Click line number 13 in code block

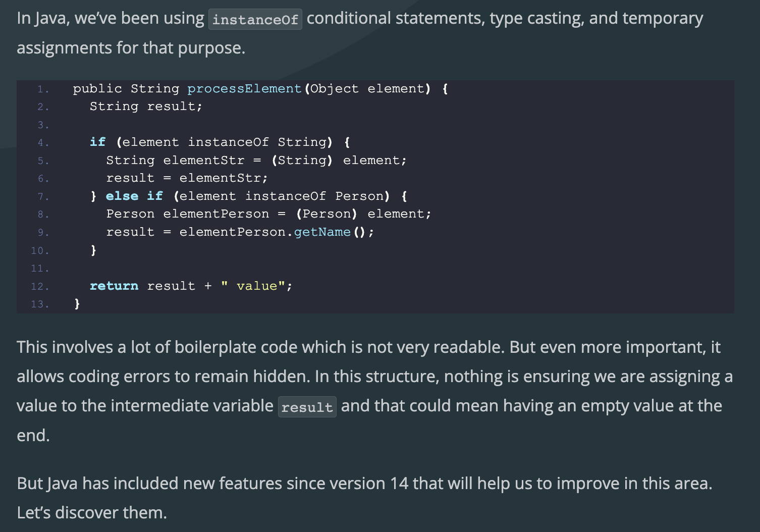coord(40,304)
